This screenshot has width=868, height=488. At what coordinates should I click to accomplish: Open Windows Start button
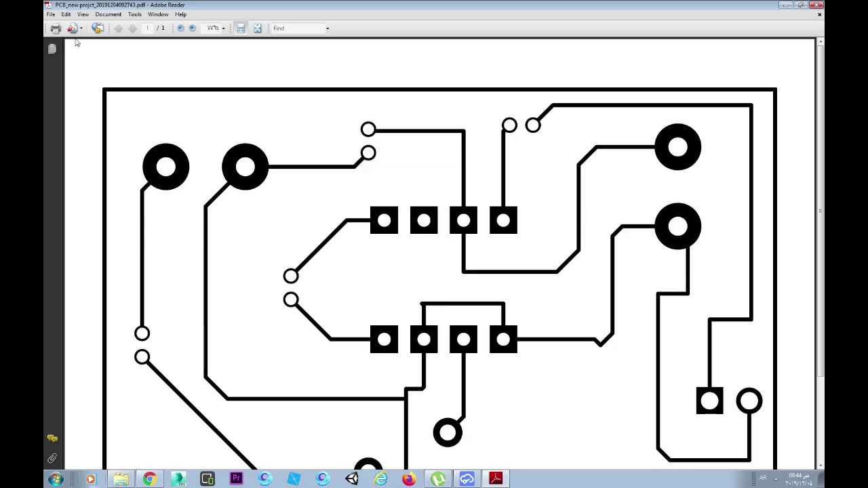coord(56,479)
